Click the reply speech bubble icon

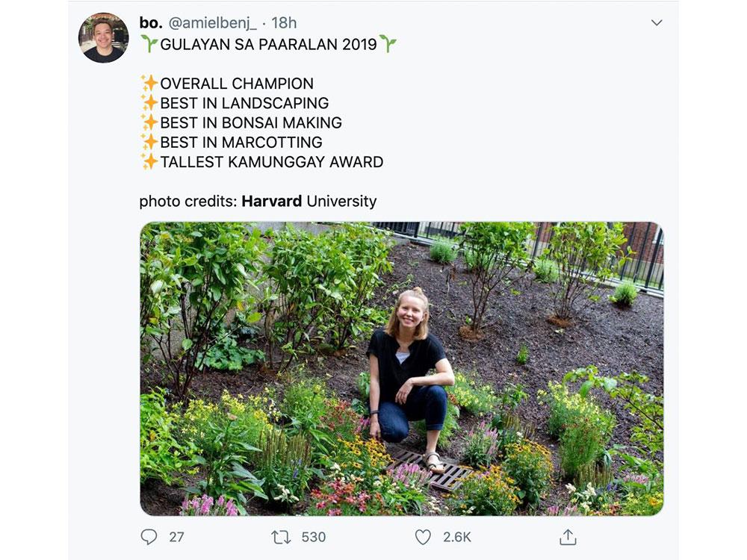coord(149,537)
